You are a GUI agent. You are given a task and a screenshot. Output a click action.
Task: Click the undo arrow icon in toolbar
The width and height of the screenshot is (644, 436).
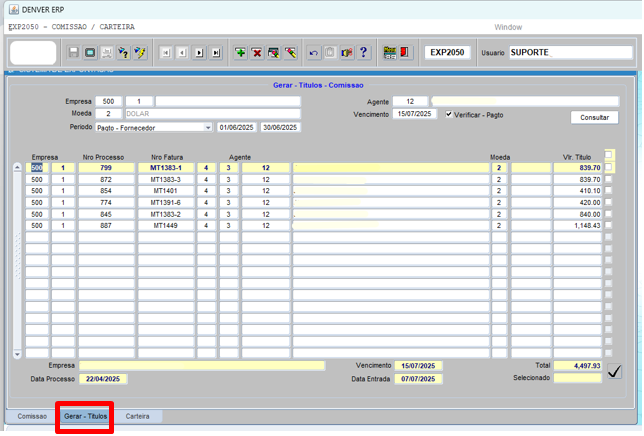pyautogui.click(x=314, y=53)
